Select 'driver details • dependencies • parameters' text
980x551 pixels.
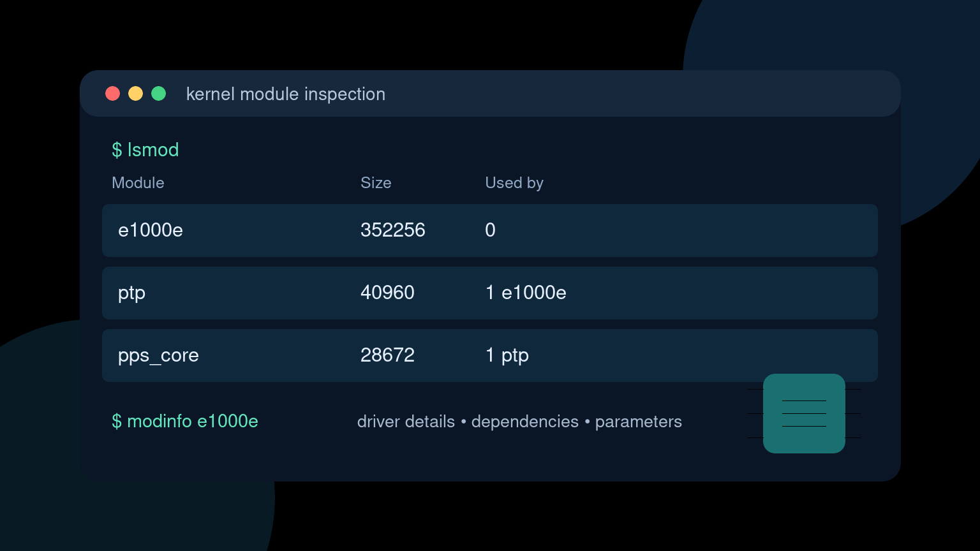point(519,422)
